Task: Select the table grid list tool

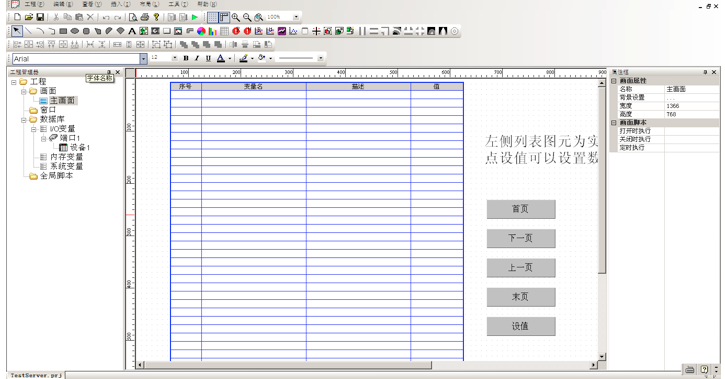Action: [x=224, y=31]
